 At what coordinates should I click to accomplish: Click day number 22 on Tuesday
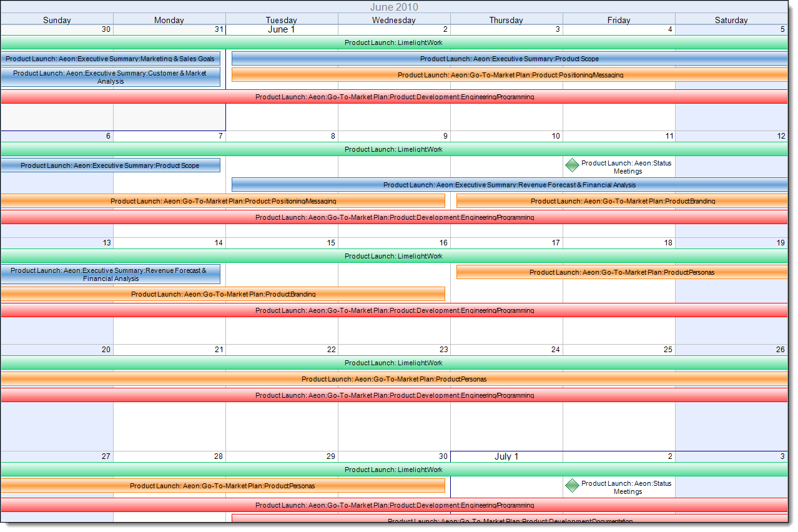pyautogui.click(x=331, y=350)
